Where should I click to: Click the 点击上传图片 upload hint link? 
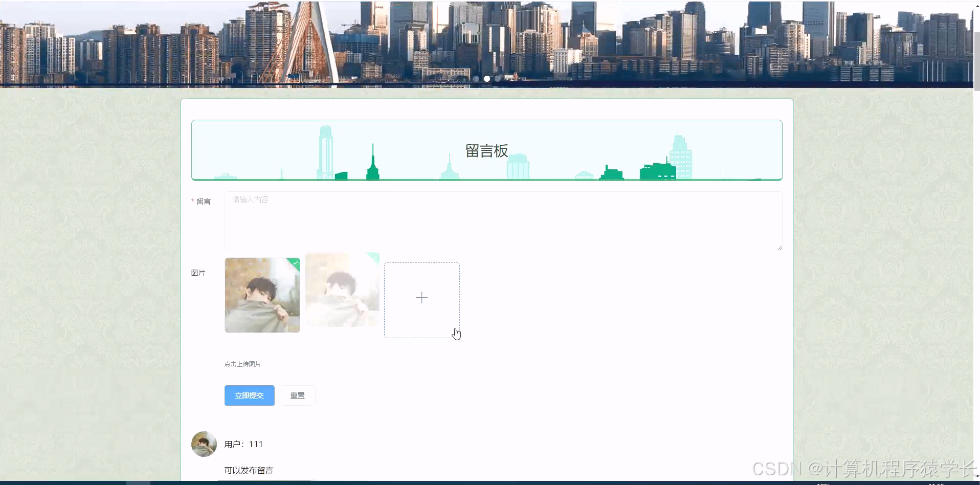tap(242, 364)
